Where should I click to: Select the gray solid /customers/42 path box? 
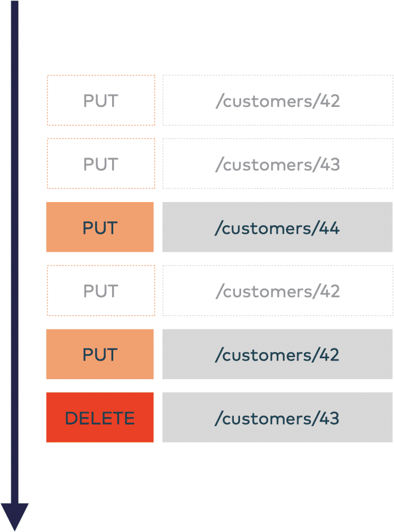click(277, 354)
